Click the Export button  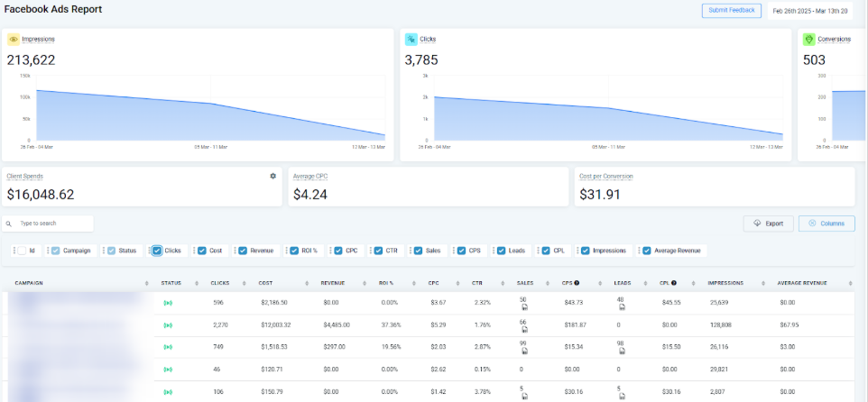(x=768, y=224)
